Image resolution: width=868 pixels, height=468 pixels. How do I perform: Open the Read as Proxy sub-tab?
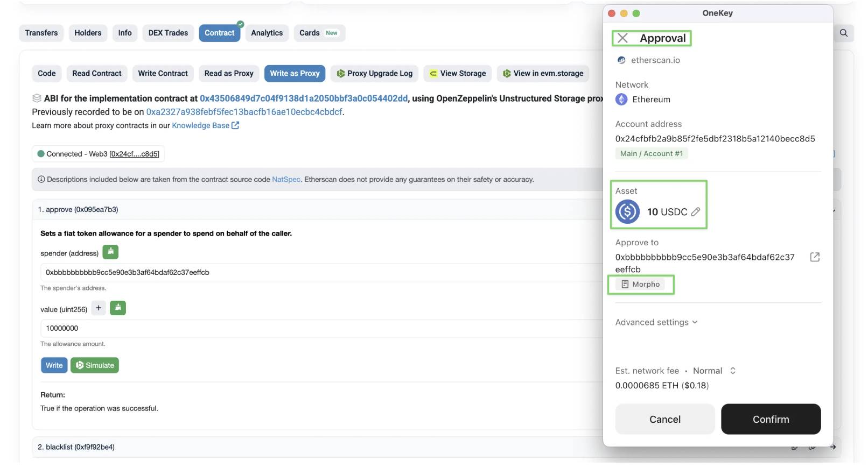(229, 73)
